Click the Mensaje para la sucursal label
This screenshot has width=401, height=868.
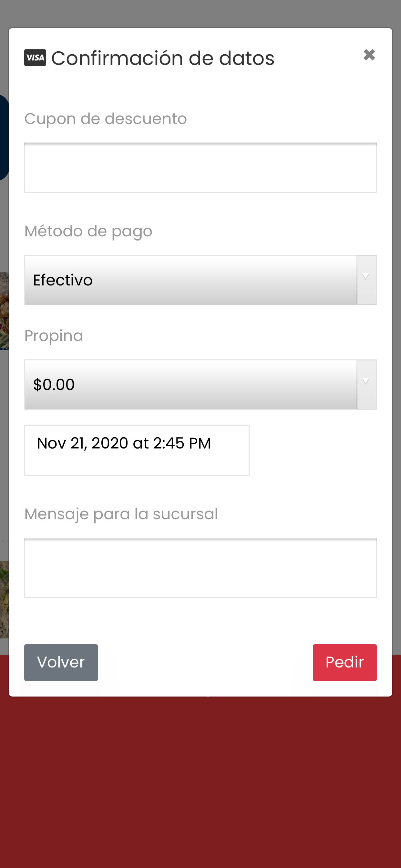121,514
